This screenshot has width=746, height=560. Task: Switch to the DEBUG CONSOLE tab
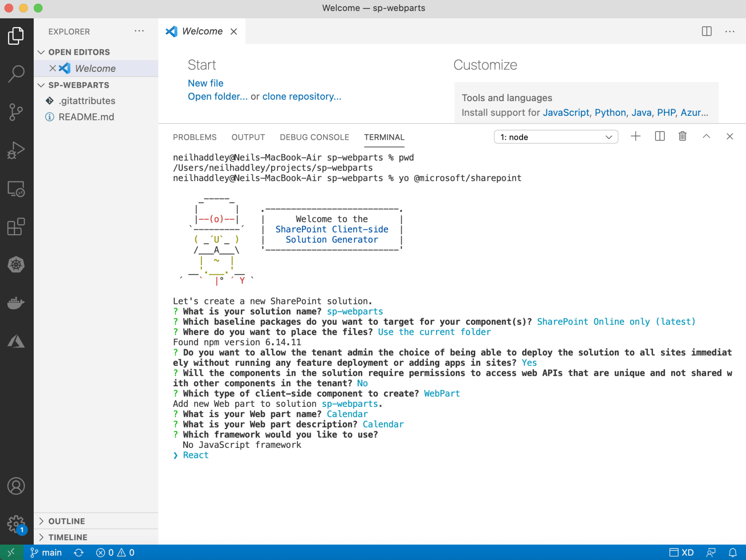click(x=314, y=137)
